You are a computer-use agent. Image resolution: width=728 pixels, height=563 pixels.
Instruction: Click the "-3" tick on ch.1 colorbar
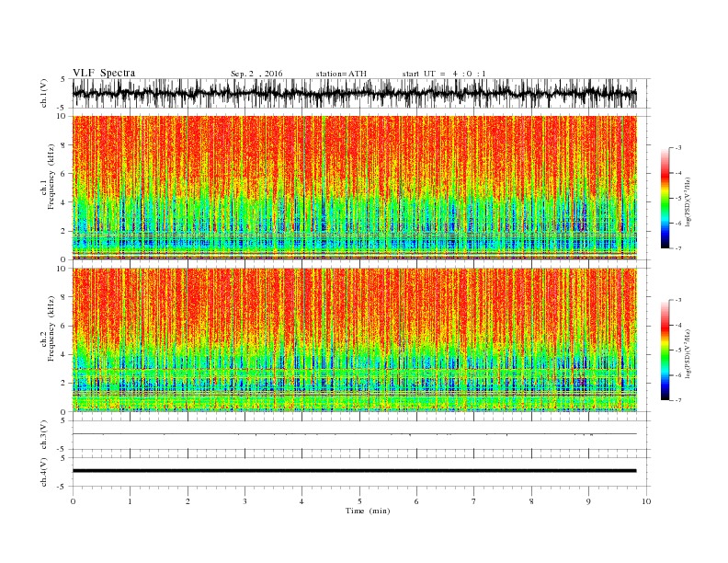click(678, 148)
